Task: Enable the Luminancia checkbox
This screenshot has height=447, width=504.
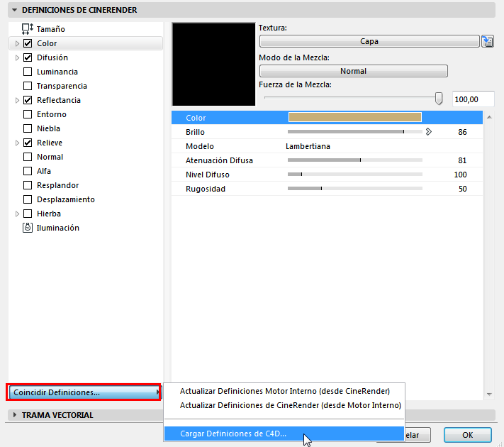Action: (x=28, y=72)
